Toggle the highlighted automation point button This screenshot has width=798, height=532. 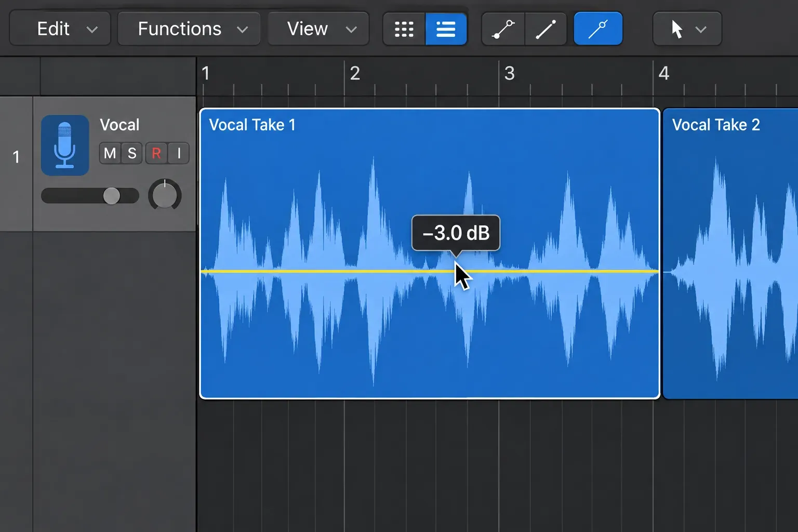[x=598, y=29]
